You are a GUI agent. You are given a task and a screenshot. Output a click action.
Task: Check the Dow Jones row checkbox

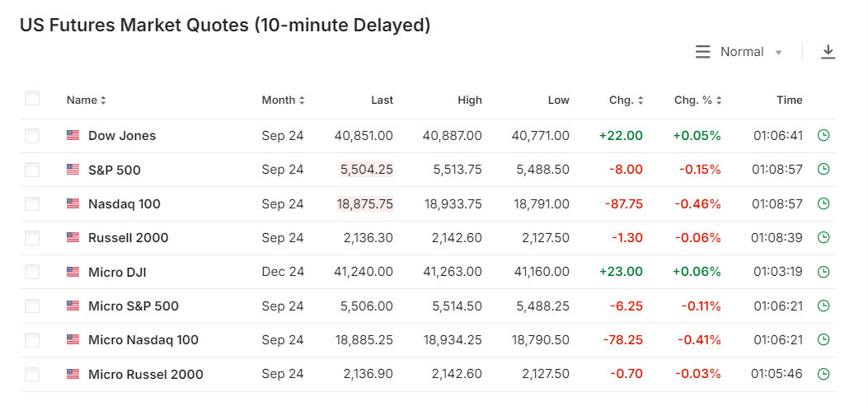(x=32, y=136)
